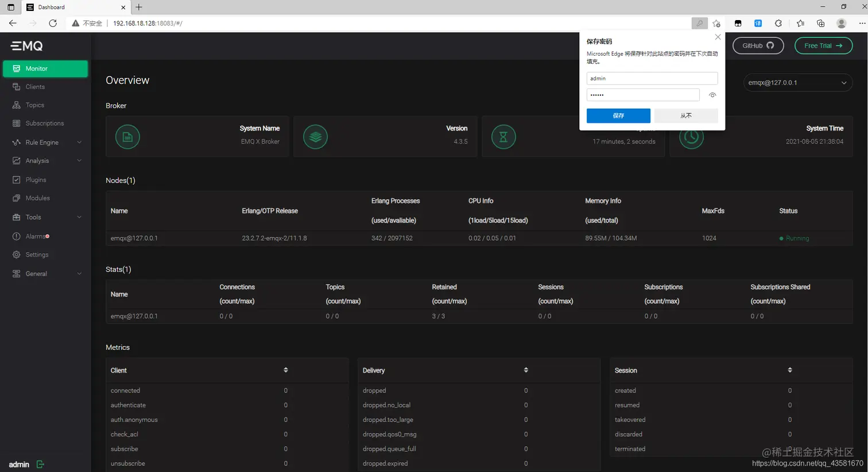Click the System Name card icon

pos(127,137)
